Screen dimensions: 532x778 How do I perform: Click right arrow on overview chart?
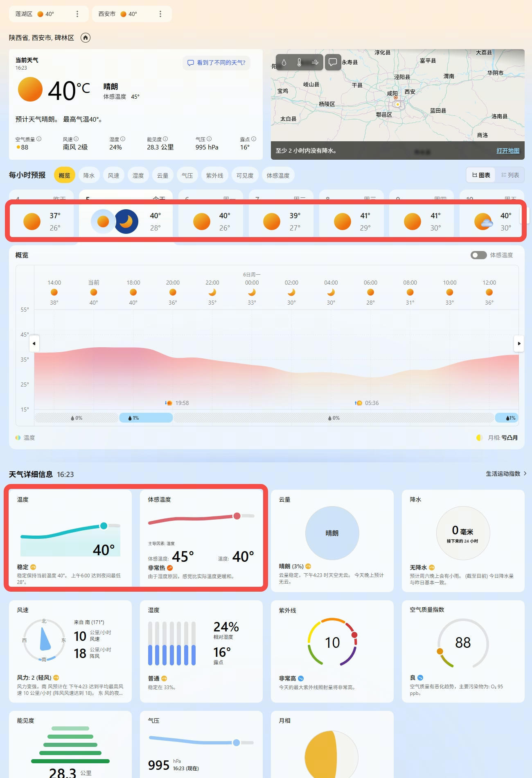coord(519,344)
